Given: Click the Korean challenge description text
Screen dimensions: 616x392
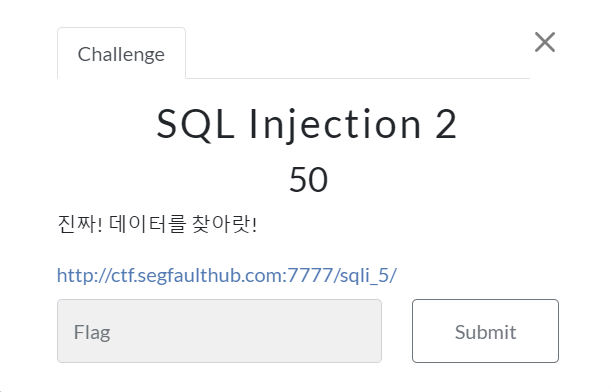Looking at the screenshot, I should pyautogui.click(x=157, y=224).
